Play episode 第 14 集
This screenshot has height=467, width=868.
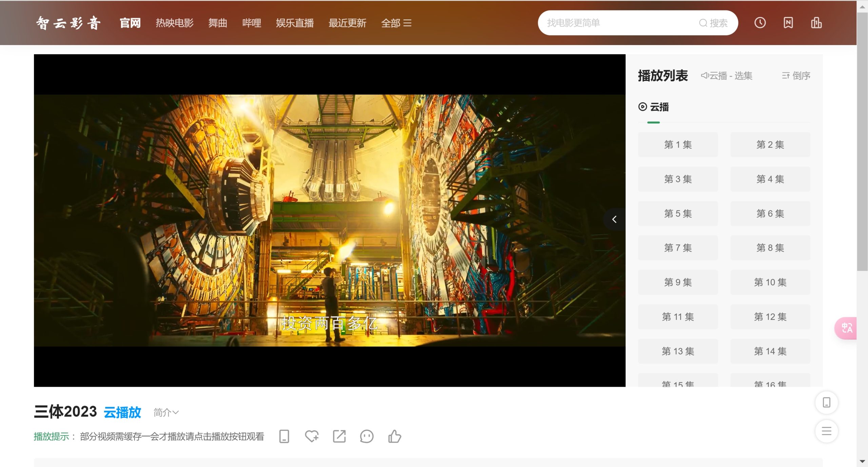[x=770, y=351]
